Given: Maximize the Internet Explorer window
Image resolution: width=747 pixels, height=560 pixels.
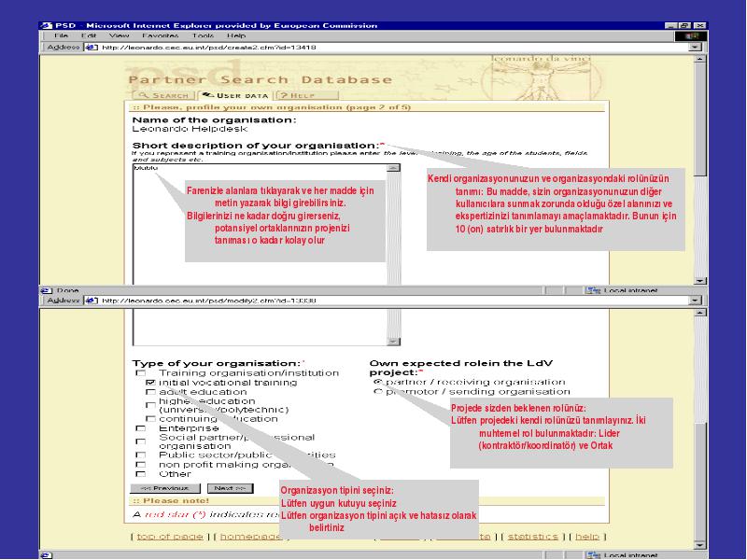Looking at the screenshot, I should pos(685,26).
